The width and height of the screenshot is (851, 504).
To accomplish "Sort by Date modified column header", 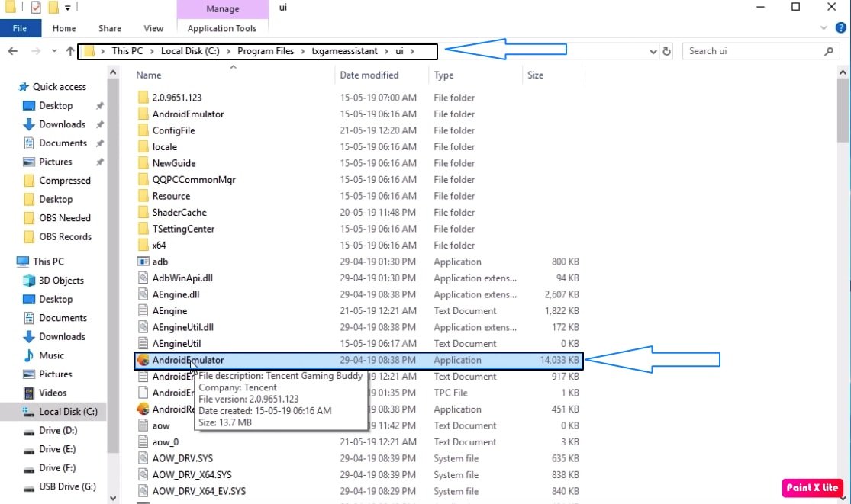I will tap(369, 75).
